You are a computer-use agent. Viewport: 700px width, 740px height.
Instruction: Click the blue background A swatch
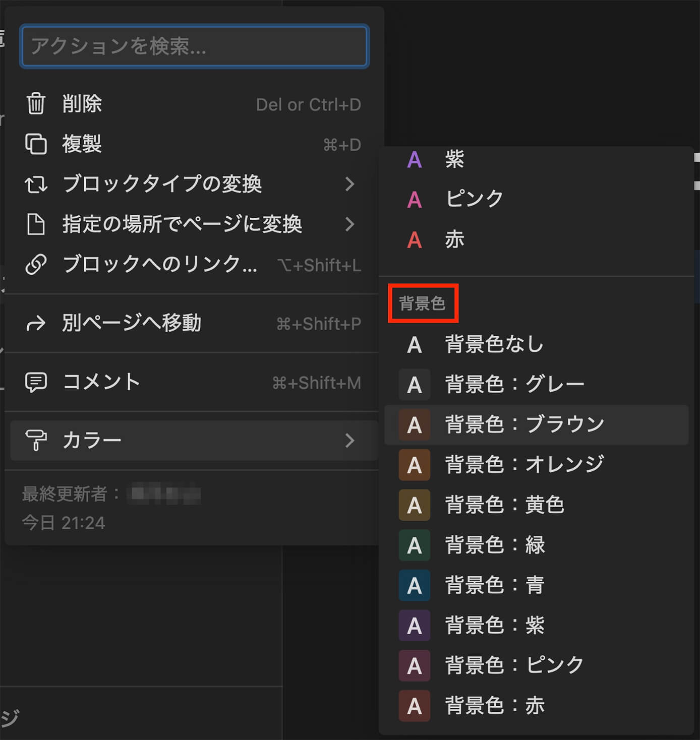(x=415, y=585)
